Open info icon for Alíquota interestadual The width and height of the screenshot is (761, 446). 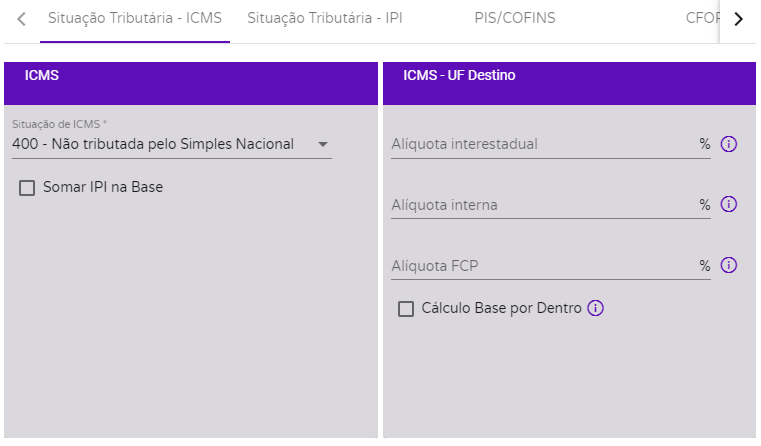728,144
